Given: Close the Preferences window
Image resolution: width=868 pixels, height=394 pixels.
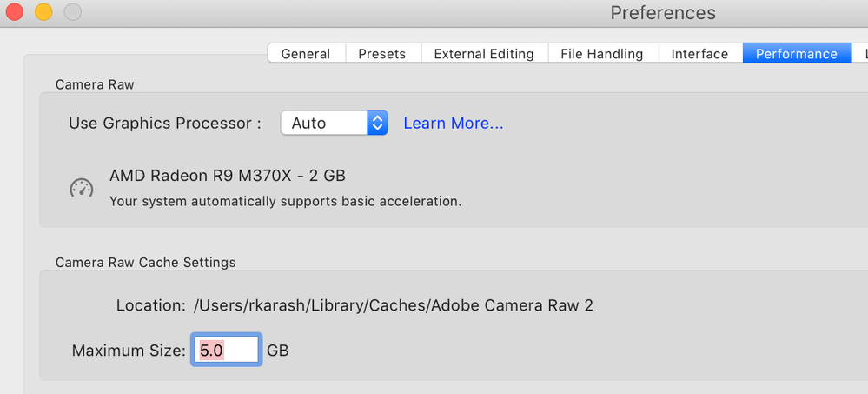Looking at the screenshot, I should 15,13.
